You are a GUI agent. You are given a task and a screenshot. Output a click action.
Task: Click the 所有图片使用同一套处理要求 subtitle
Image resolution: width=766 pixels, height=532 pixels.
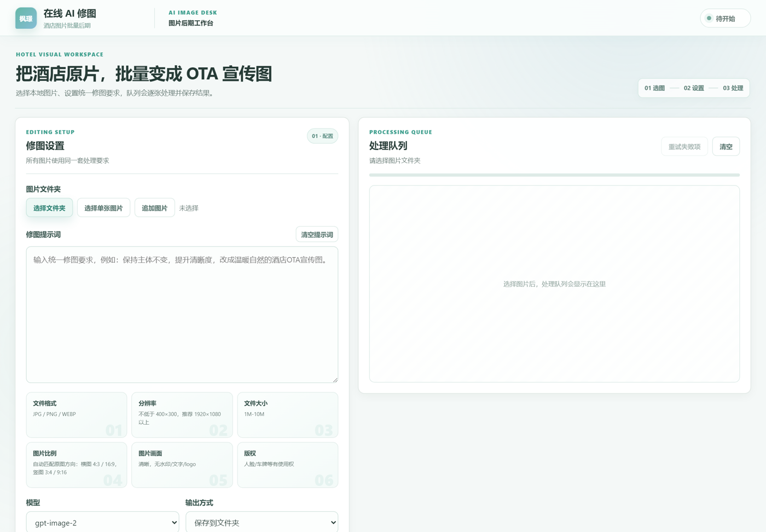[68, 160]
